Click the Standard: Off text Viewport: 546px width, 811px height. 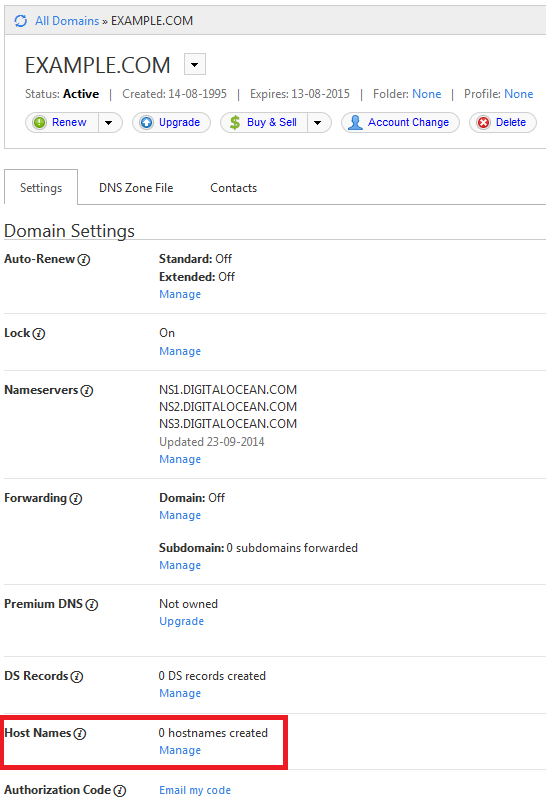point(195,259)
